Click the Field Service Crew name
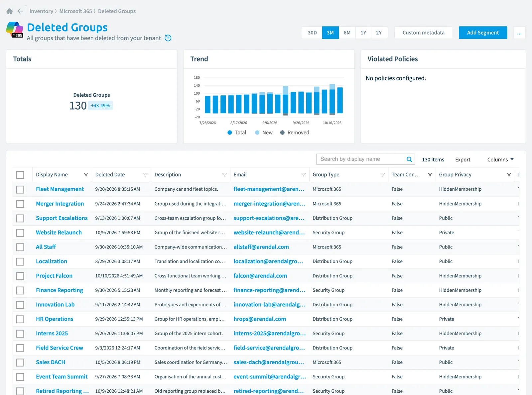Viewport: 532px width, 395px height. tap(60, 348)
